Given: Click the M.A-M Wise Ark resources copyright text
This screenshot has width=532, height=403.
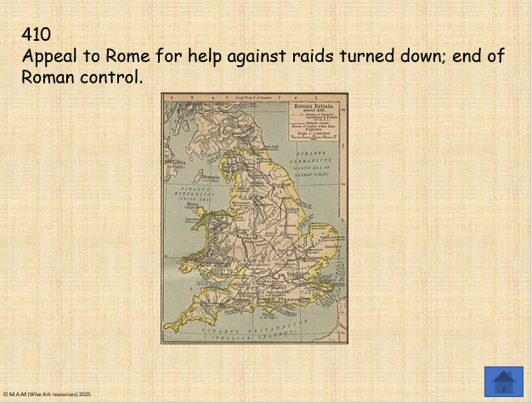Looking at the screenshot, I should click(46, 395).
